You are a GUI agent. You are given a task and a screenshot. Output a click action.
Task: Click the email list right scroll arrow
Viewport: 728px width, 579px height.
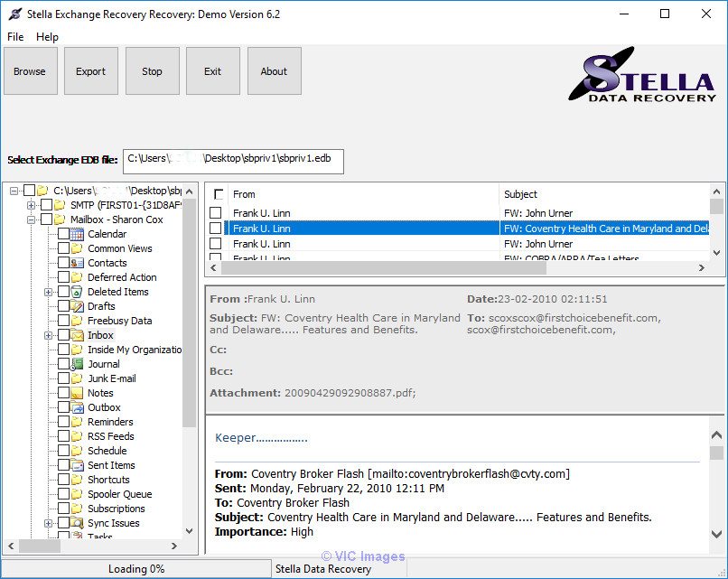pos(702,268)
